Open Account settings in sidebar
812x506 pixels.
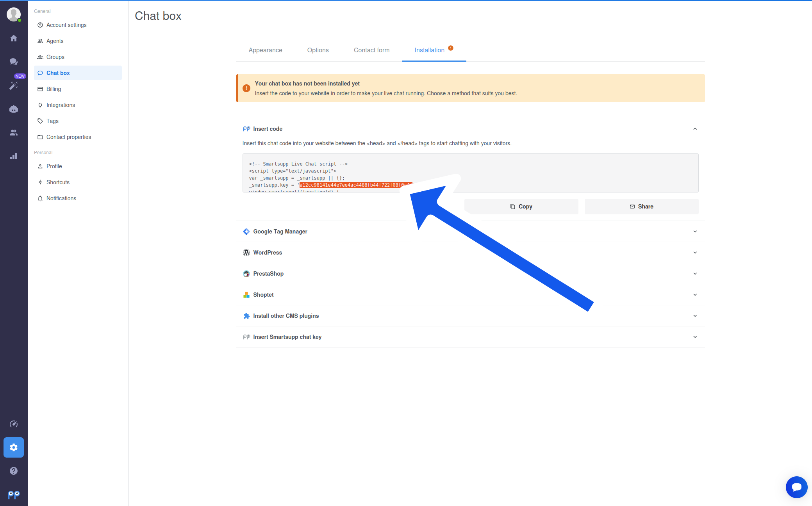tap(78, 25)
